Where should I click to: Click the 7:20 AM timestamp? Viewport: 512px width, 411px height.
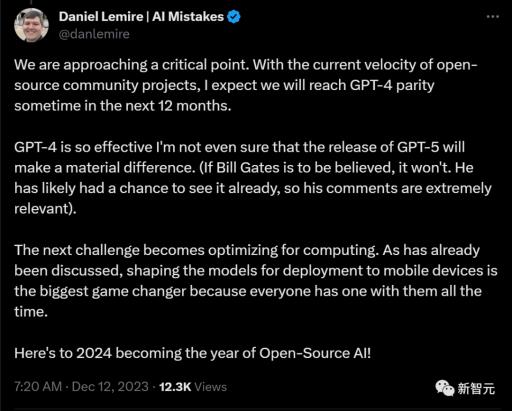38,387
